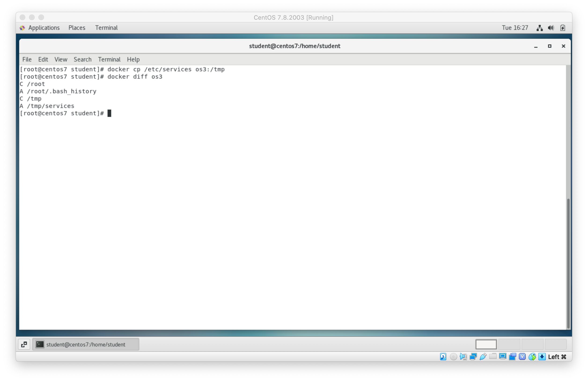Switch to the second workspace in pager
This screenshot has height=381, width=588.
point(509,344)
